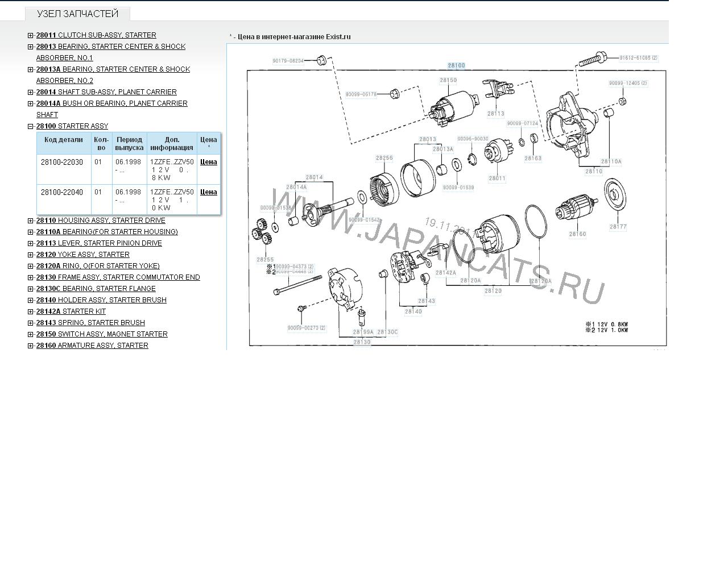This screenshot has width=728, height=582.
Task: Collapse the 28100 Starter Assy node
Action: [31, 126]
